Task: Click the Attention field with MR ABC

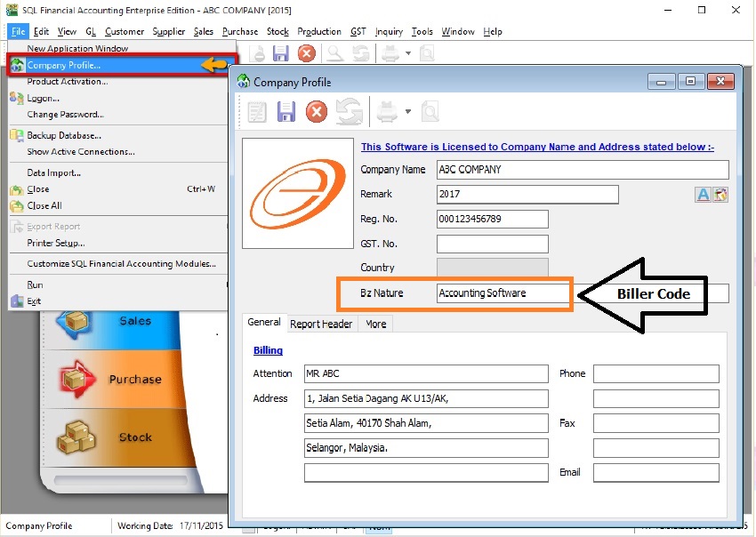Action: [x=426, y=373]
